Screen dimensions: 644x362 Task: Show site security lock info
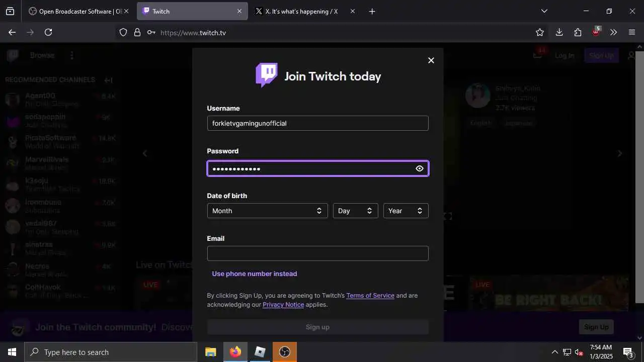[137, 33]
